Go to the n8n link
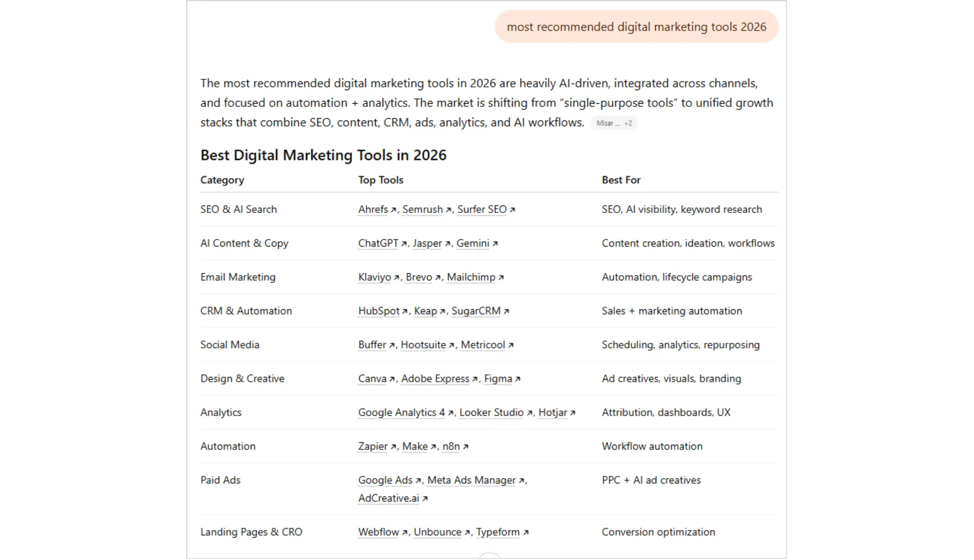Viewport: 974px width, 560px height. click(455, 447)
